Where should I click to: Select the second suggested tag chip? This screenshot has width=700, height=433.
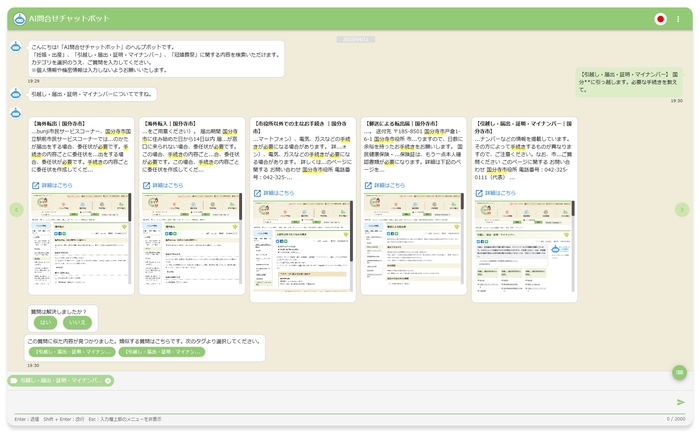(160, 352)
